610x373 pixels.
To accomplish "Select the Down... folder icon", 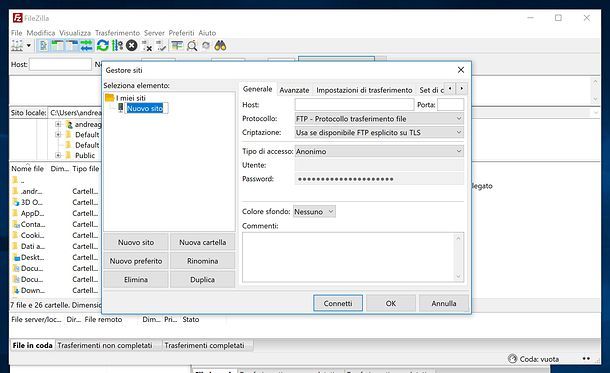I will tap(16, 290).
